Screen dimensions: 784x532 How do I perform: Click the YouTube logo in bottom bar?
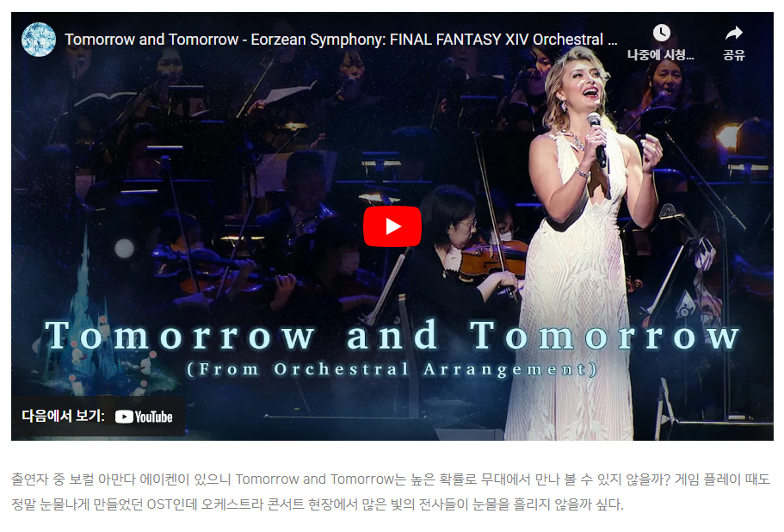coord(144,417)
